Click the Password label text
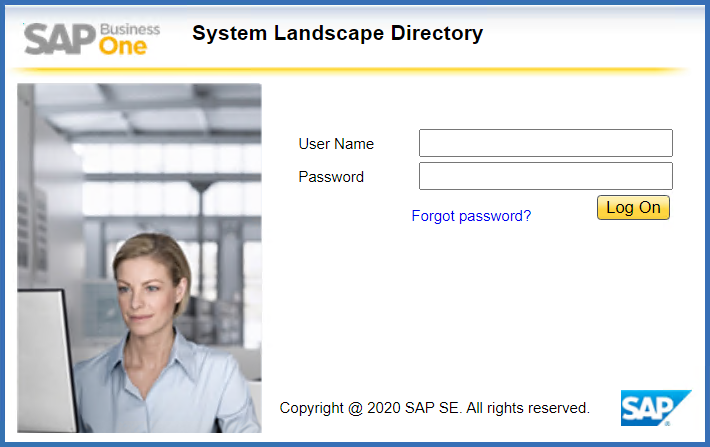 [331, 177]
